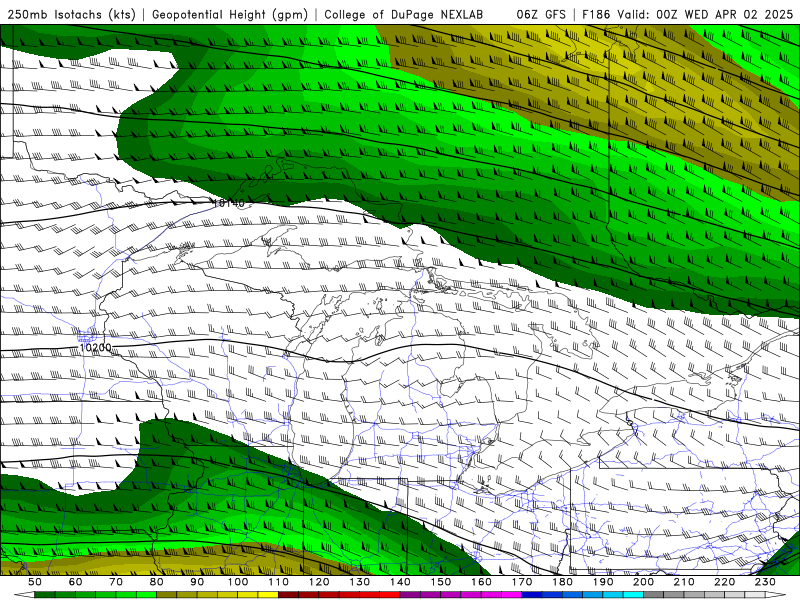Click the '170' value on the color scale
Viewport: 800px width, 600px height.
pos(521,582)
